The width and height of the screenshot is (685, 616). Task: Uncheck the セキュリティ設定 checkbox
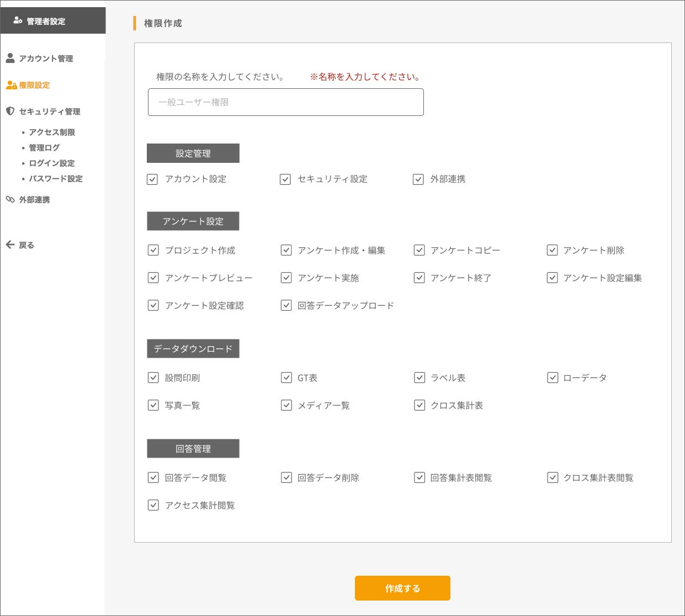click(x=285, y=179)
